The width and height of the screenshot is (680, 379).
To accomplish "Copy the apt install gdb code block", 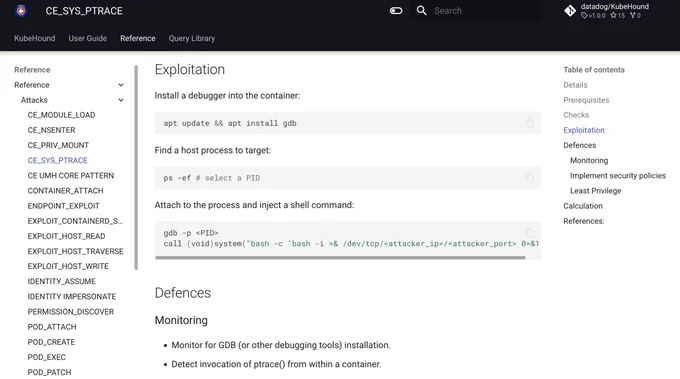I will [530, 123].
